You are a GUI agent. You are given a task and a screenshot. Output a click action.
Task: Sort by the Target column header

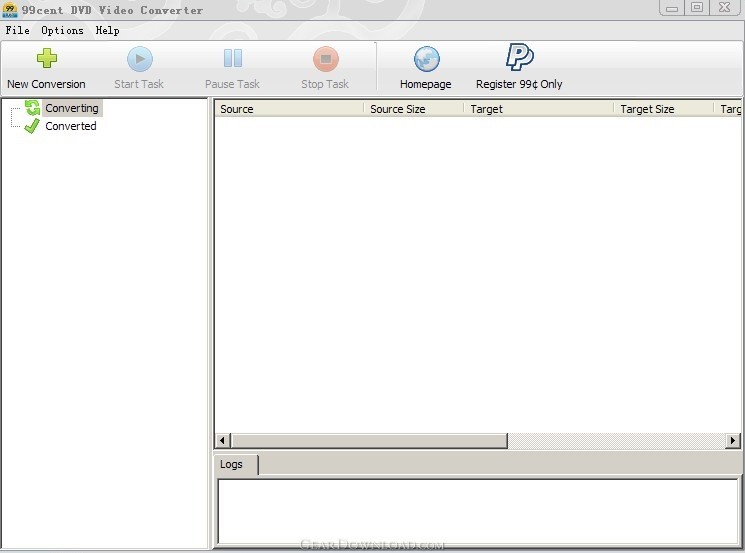(538, 109)
